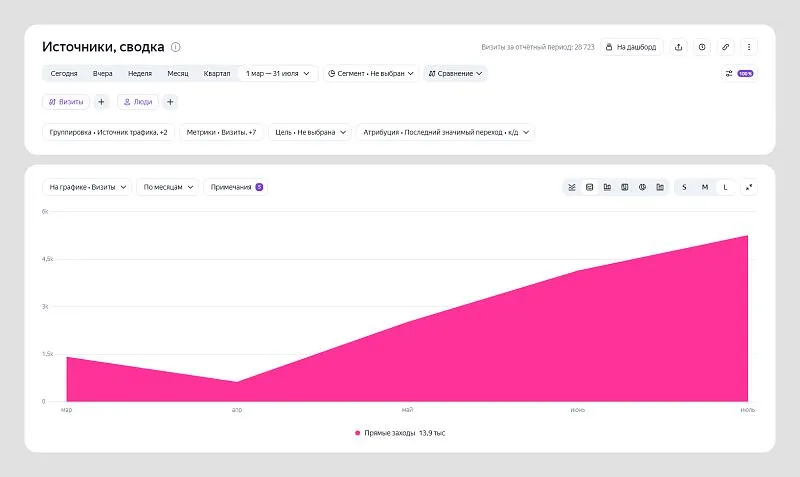Click the collapse chart arrows icon
The width and height of the screenshot is (800, 477).
click(x=748, y=187)
